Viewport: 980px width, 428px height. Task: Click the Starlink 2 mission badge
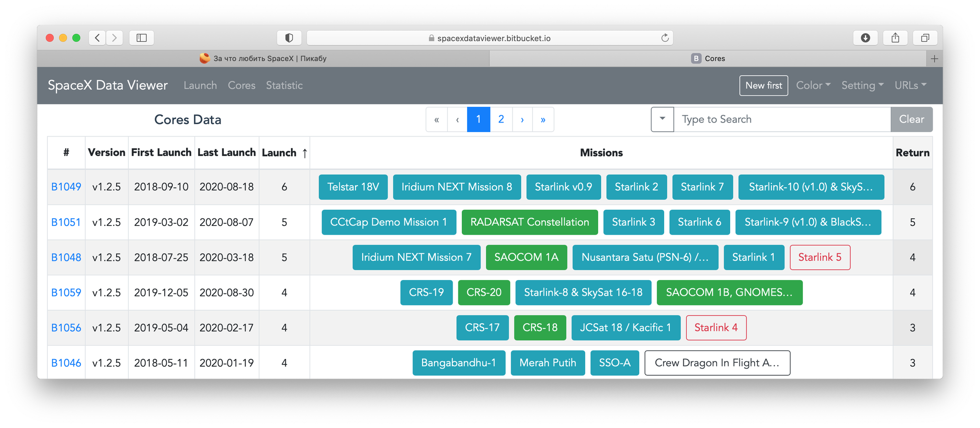pyautogui.click(x=636, y=187)
